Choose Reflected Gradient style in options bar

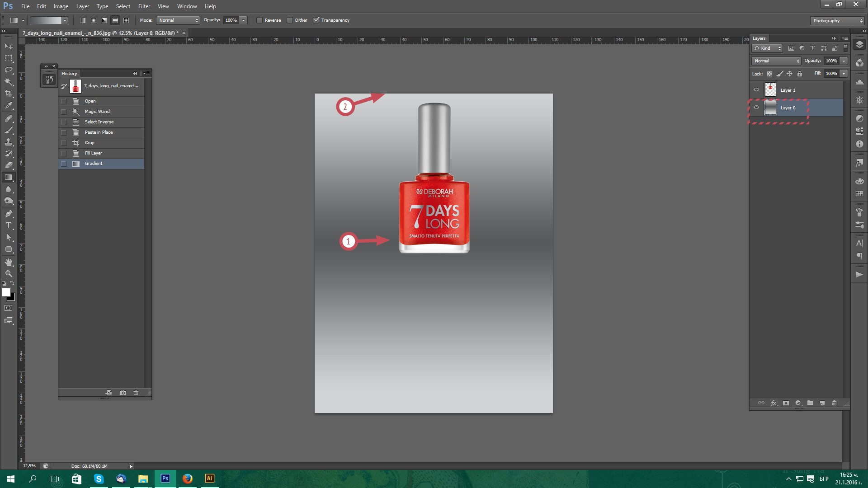click(x=115, y=20)
